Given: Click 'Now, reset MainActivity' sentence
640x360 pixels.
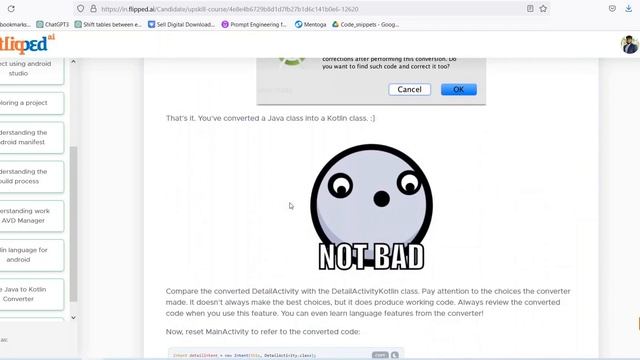Looking at the screenshot, I should [263, 331].
